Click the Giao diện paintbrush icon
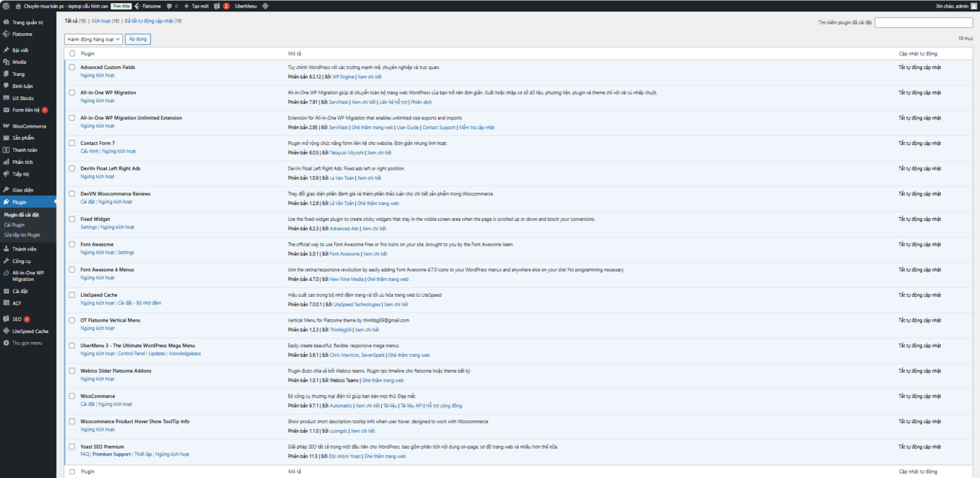 [x=6, y=190]
